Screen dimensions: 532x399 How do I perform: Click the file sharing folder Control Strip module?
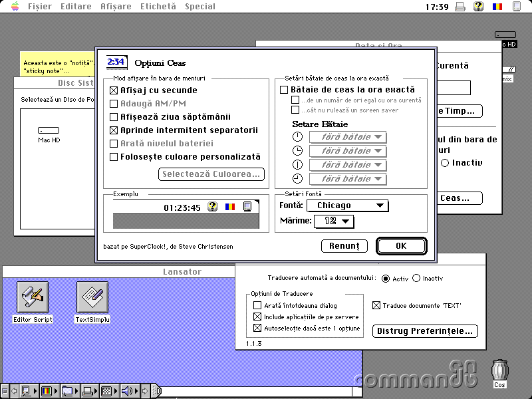click(x=70, y=391)
